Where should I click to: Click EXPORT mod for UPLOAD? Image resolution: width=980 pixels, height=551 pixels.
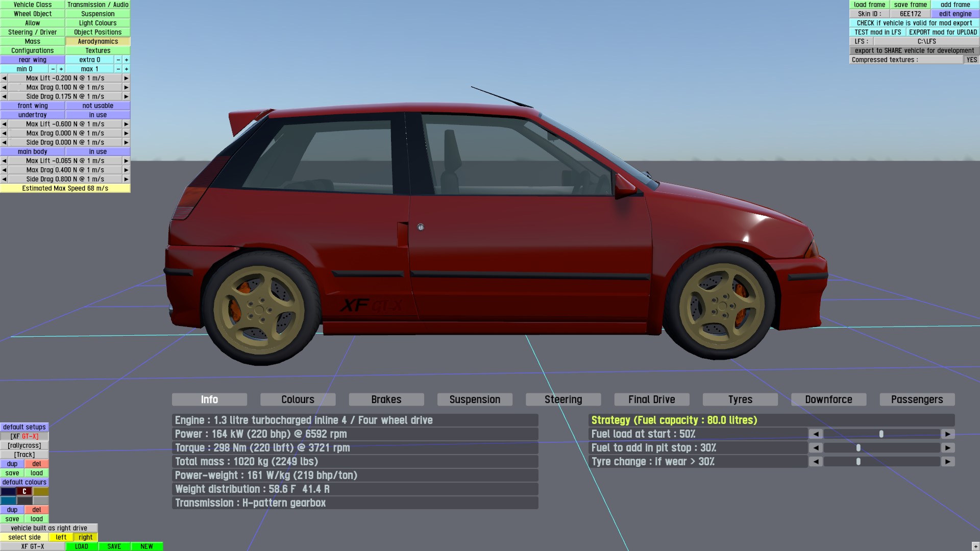tap(942, 32)
